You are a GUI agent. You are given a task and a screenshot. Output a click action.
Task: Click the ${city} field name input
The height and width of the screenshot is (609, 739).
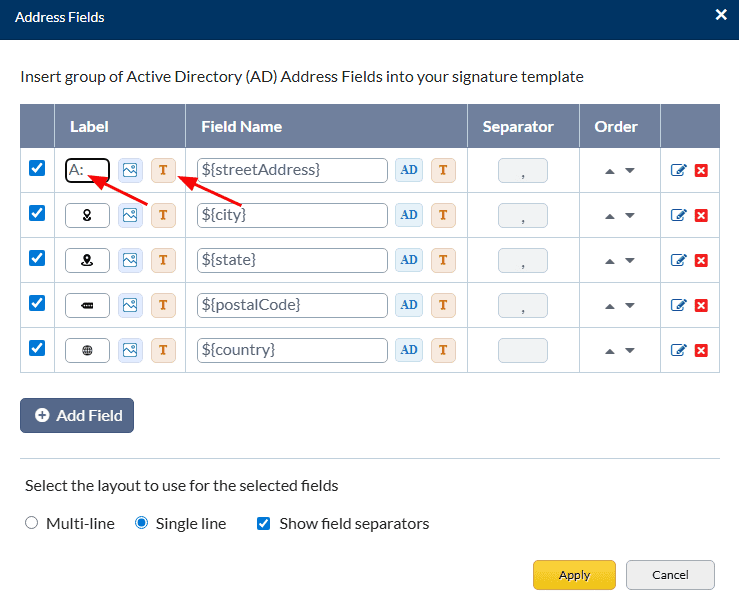[x=292, y=215]
